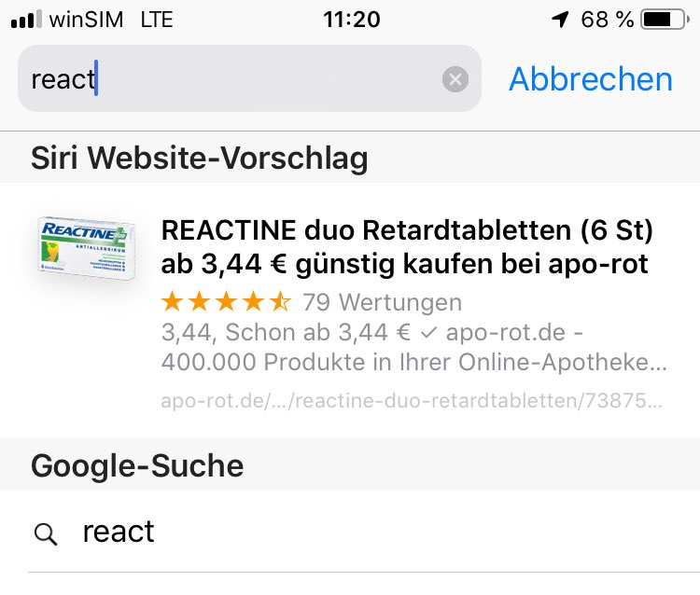This screenshot has height=595, width=700.
Task: Tap the location services arrow icon
Action: (560, 20)
